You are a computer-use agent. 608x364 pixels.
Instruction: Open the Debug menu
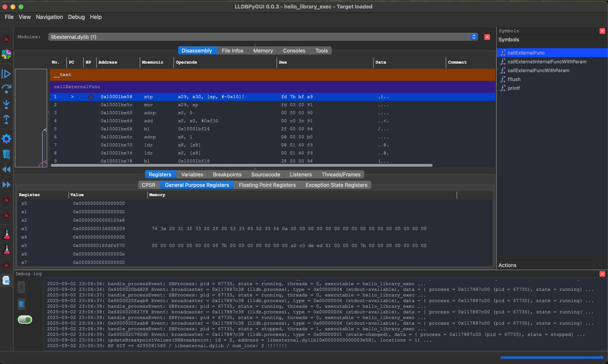pyautogui.click(x=76, y=17)
